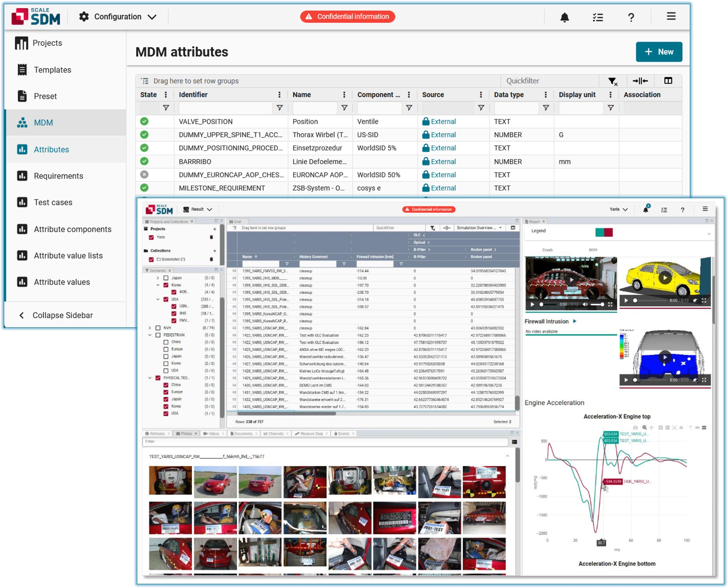
Task: Collapse the USA scenario tree node
Action: pos(158,299)
